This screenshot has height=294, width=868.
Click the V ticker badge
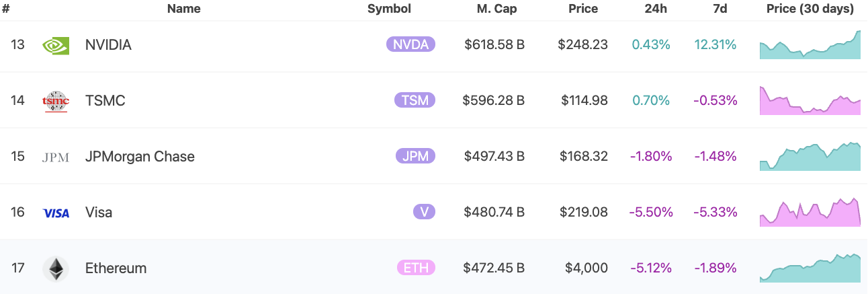click(425, 212)
